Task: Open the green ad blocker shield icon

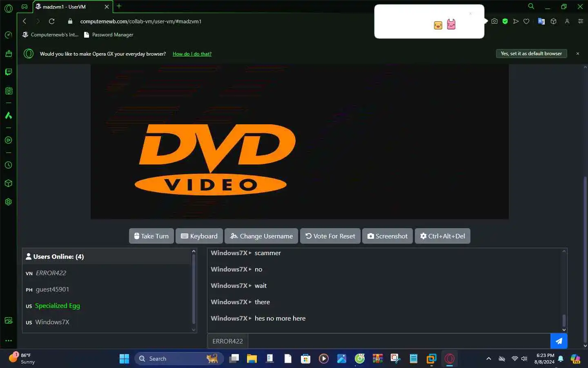Action: coord(505,21)
